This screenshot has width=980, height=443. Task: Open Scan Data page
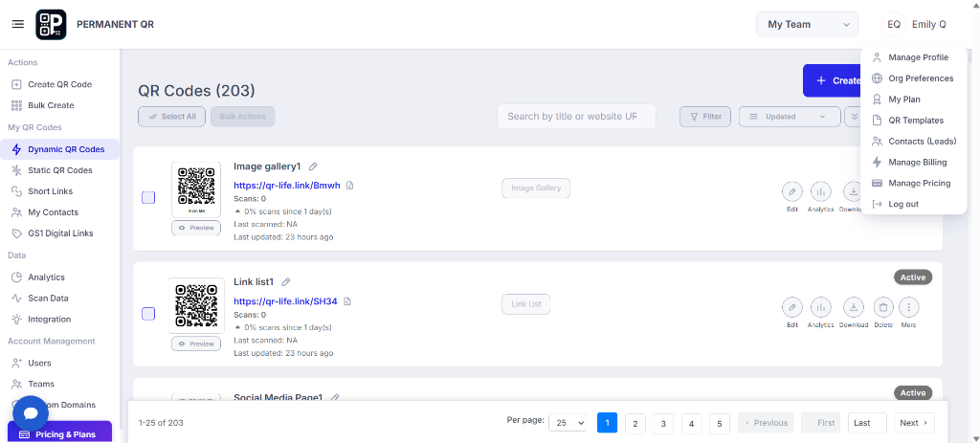pyautogui.click(x=48, y=298)
